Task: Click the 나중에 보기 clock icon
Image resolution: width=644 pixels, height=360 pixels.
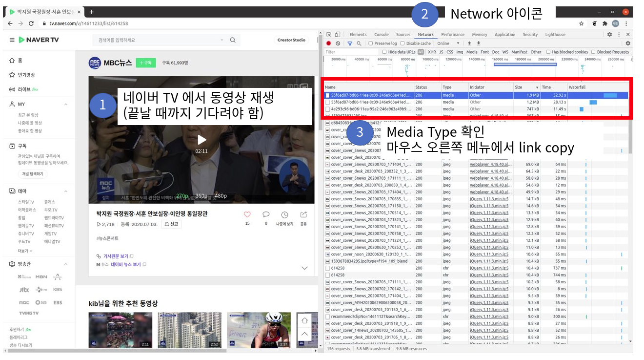Action: (x=284, y=214)
